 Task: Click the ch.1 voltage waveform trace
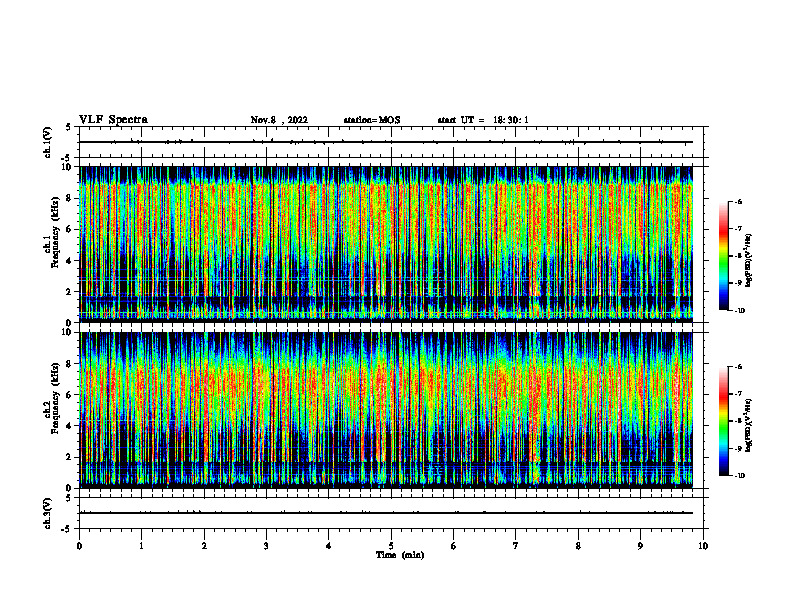[386, 142]
